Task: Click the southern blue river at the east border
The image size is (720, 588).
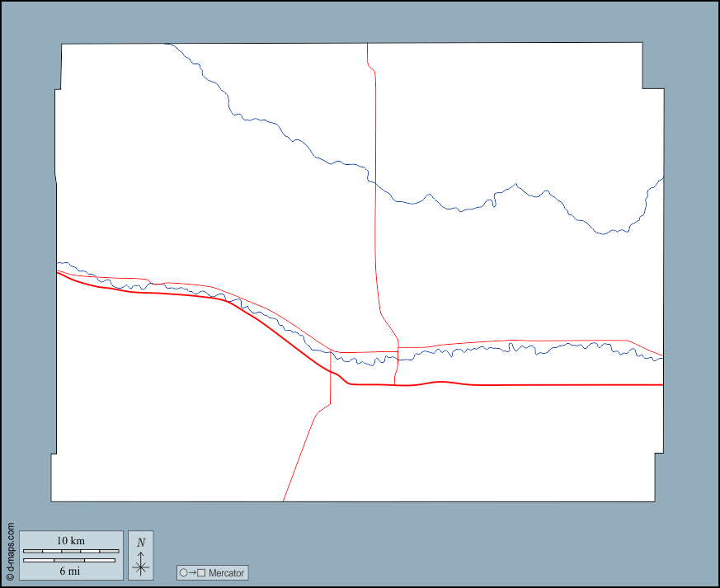Action: [x=658, y=359]
